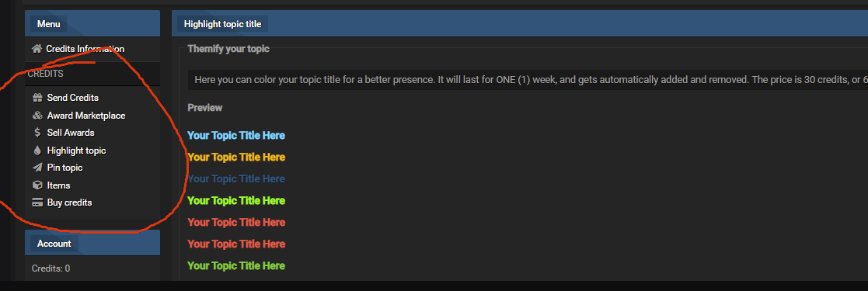868x291 pixels.
Task: Choose the light blue topic title color
Action: [x=236, y=136]
